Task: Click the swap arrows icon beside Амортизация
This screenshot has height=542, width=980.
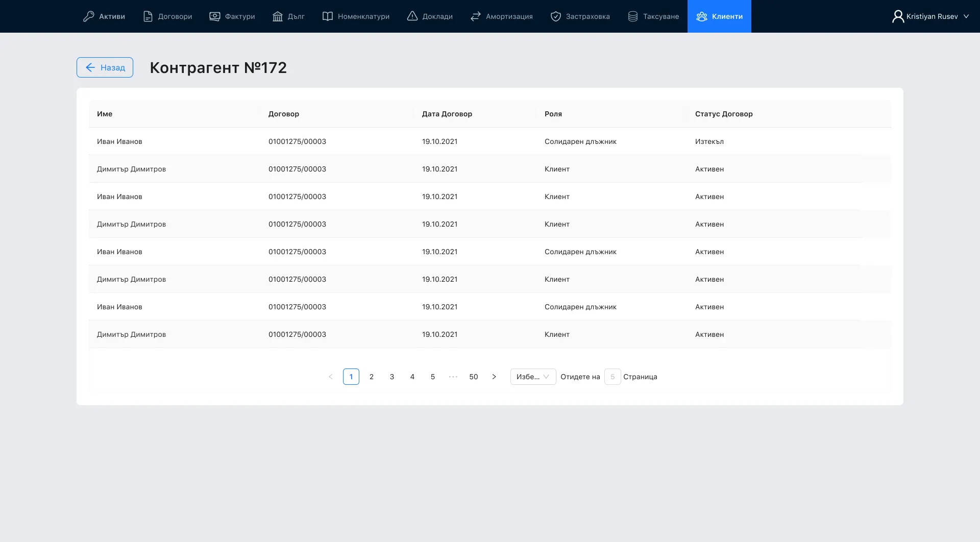Action: (x=476, y=16)
